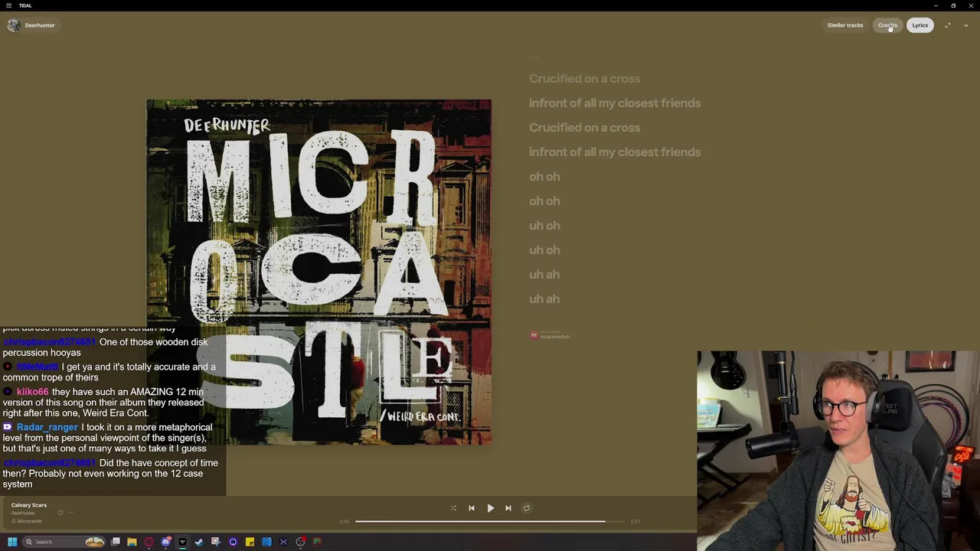Click the Deerhunter avatar image at top
This screenshot has width=980, height=551.
click(13, 25)
